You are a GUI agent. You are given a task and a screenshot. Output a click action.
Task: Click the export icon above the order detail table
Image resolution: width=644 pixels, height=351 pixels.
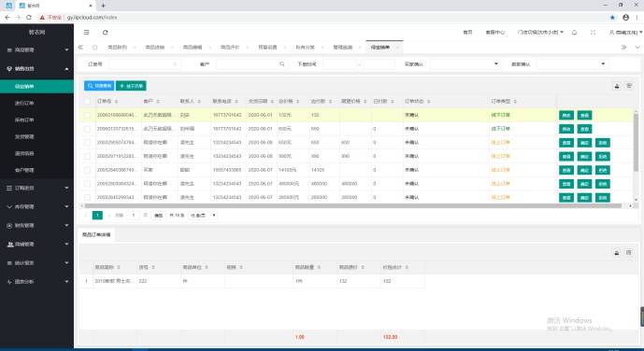617,253
